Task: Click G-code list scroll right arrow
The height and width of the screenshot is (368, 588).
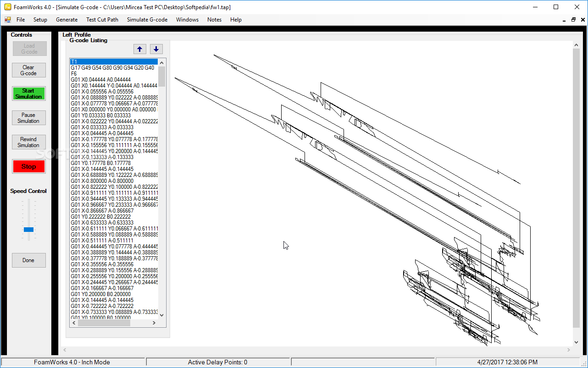Action: [155, 323]
